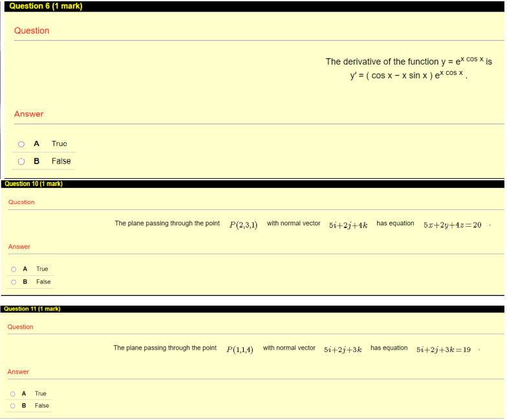Click the 'True' label in Question 11

[x=40, y=394]
